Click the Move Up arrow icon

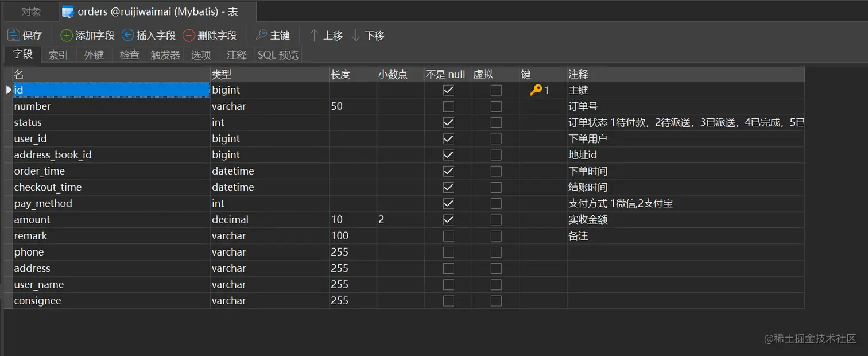[314, 35]
